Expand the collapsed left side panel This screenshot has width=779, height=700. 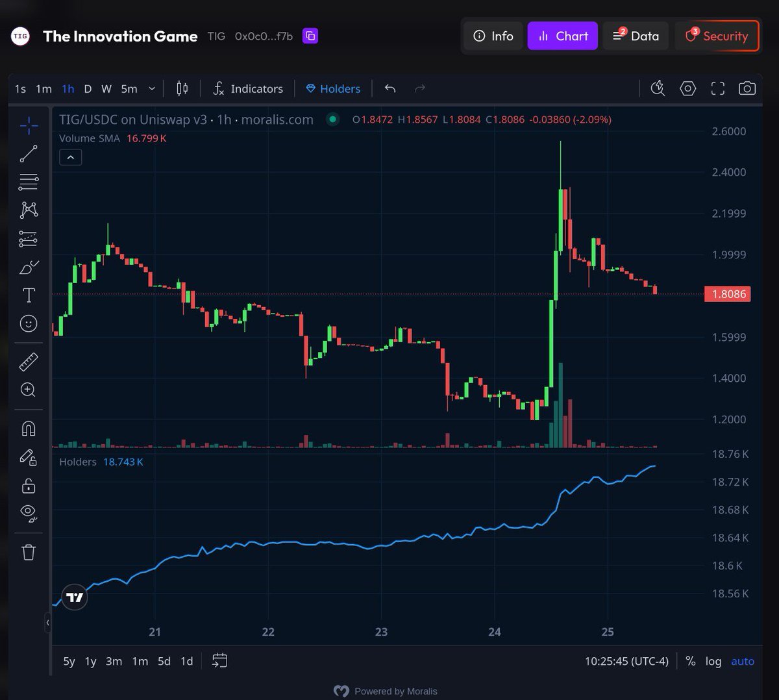pyautogui.click(x=47, y=623)
